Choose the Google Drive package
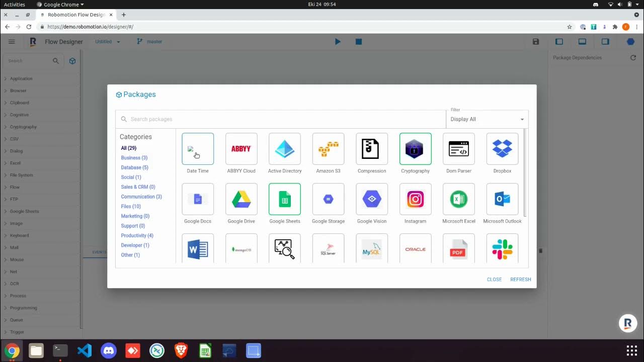 point(242,199)
